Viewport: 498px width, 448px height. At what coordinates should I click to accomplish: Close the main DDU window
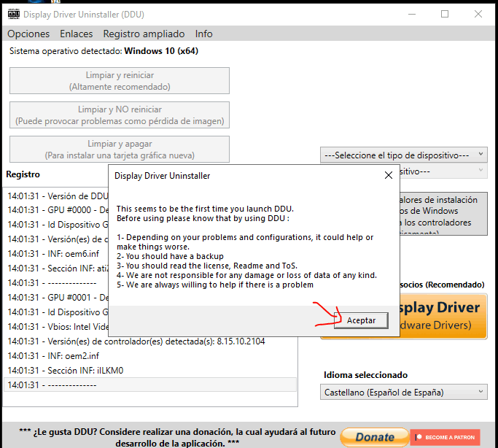click(478, 14)
